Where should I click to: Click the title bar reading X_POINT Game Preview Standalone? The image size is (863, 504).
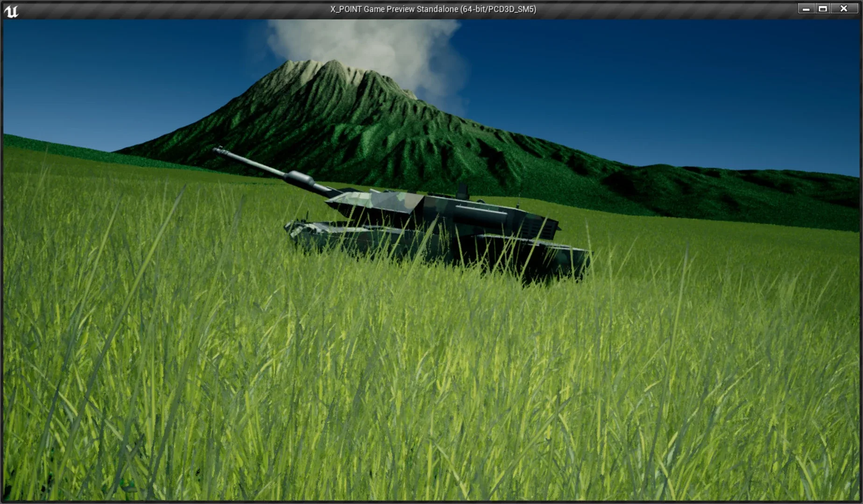click(x=433, y=8)
